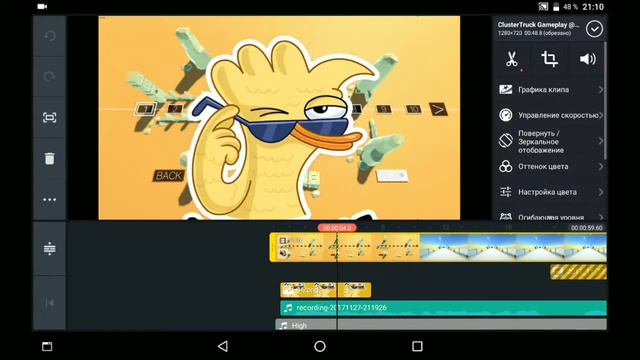Open Настройка цвета option
The image size is (640, 360).
(x=551, y=192)
